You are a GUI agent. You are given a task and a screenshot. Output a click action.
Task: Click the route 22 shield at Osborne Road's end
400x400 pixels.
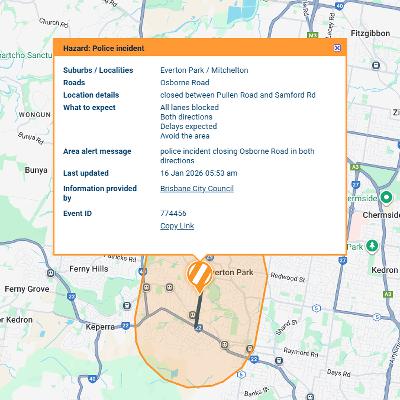[x=199, y=328]
